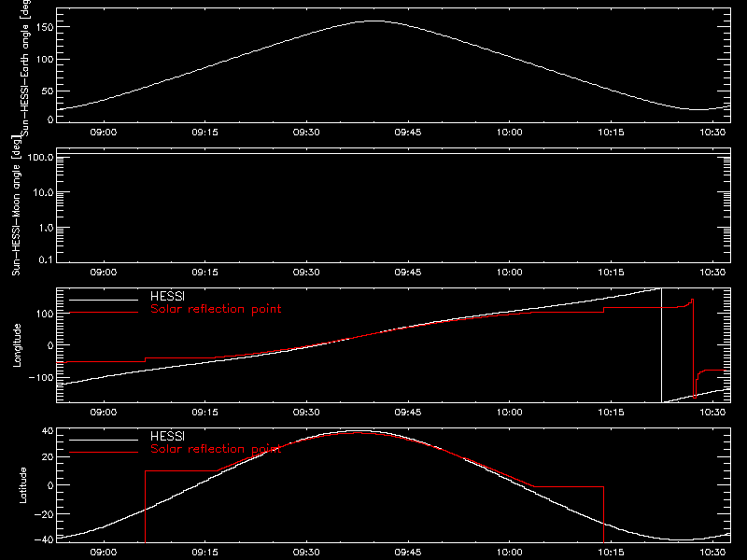Click the Latitude axis title
Viewport: 747px width, 560px height.
(22, 485)
